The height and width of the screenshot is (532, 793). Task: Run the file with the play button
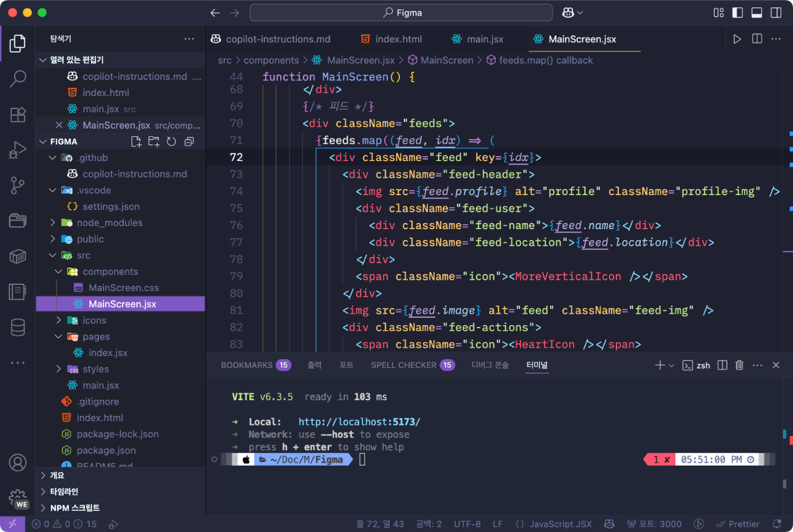click(737, 38)
